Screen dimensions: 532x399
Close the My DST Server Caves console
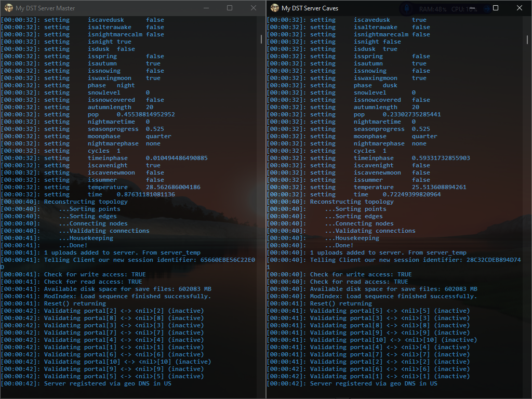(x=520, y=8)
